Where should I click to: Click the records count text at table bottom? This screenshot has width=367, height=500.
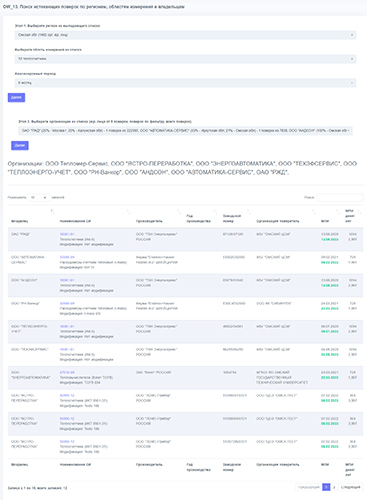pyautogui.click(x=37, y=488)
